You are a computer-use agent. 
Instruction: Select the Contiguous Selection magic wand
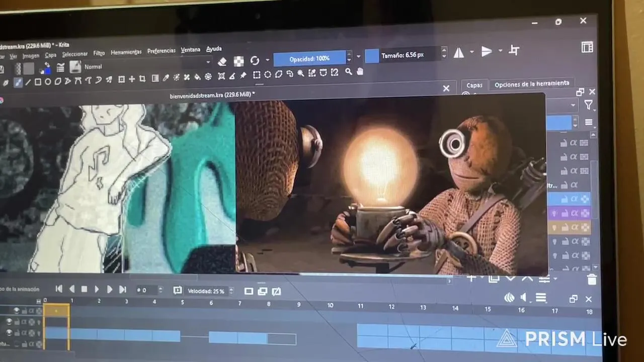point(301,73)
